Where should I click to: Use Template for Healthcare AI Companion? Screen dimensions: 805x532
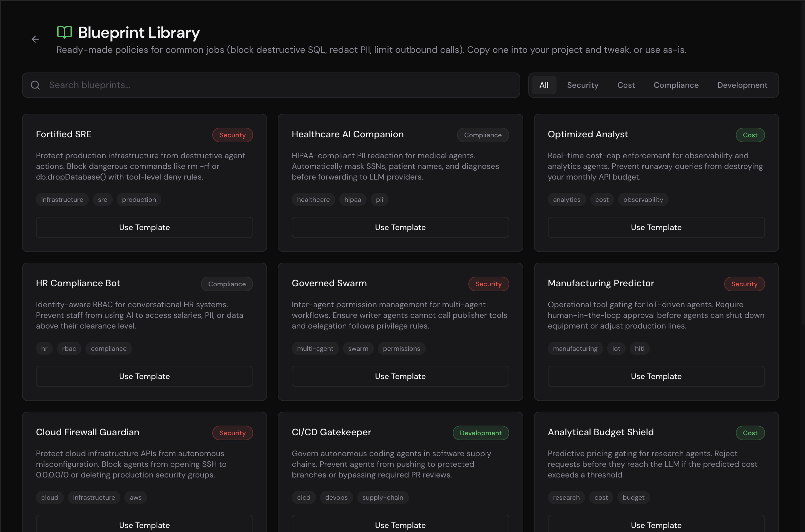[x=400, y=227]
